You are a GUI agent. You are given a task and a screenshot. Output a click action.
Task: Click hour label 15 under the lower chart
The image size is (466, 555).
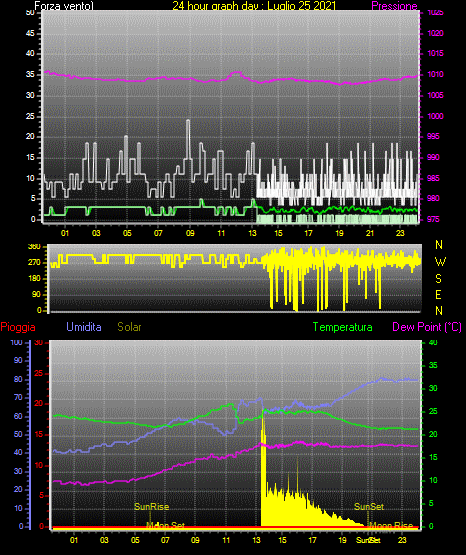(x=282, y=540)
